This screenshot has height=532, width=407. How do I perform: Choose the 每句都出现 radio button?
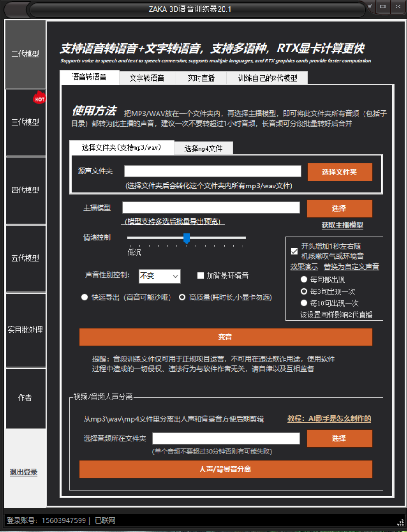(304, 279)
